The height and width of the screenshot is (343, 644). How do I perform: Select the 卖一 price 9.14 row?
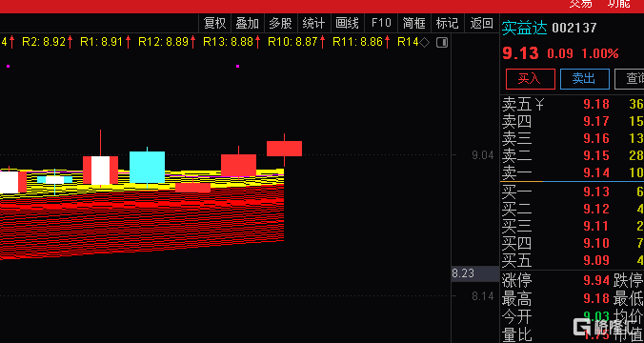[573, 172]
